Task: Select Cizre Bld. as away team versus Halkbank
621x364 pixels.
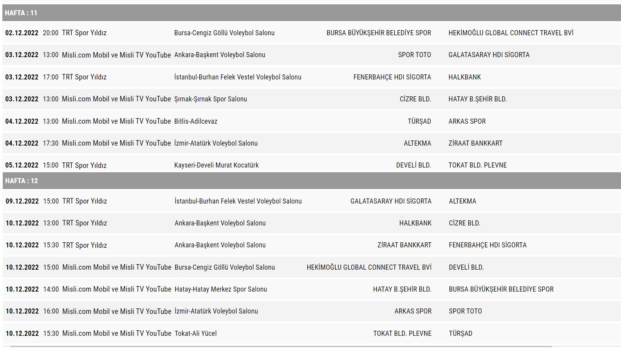Action: (x=464, y=223)
